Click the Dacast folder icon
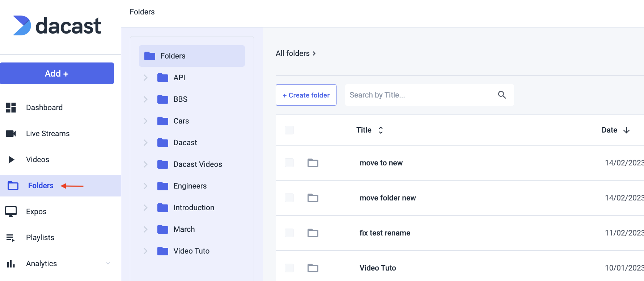Image resolution: width=644 pixels, height=281 pixels. pyautogui.click(x=163, y=143)
